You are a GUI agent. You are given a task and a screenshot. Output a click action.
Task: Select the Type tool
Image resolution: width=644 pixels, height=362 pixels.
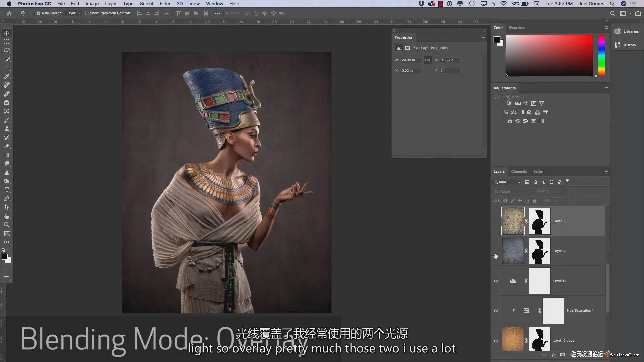7,190
